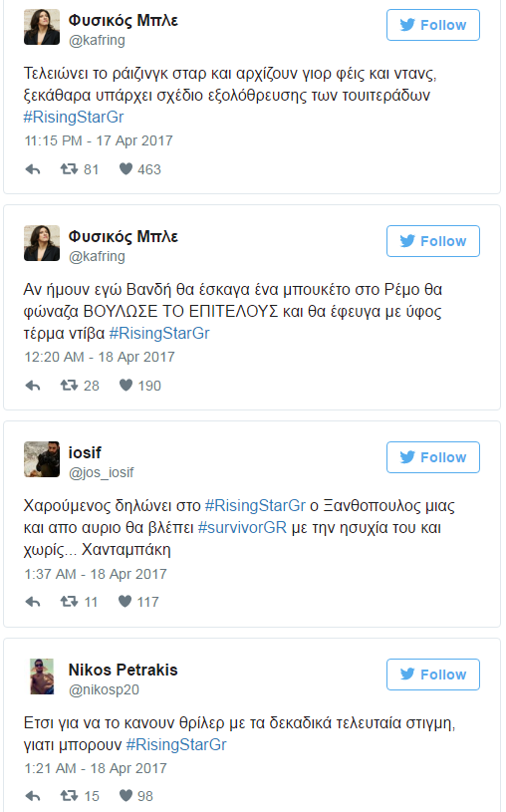Reply to the 12:20 AM kafring tweet
506x812 pixels.
point(33,386)
